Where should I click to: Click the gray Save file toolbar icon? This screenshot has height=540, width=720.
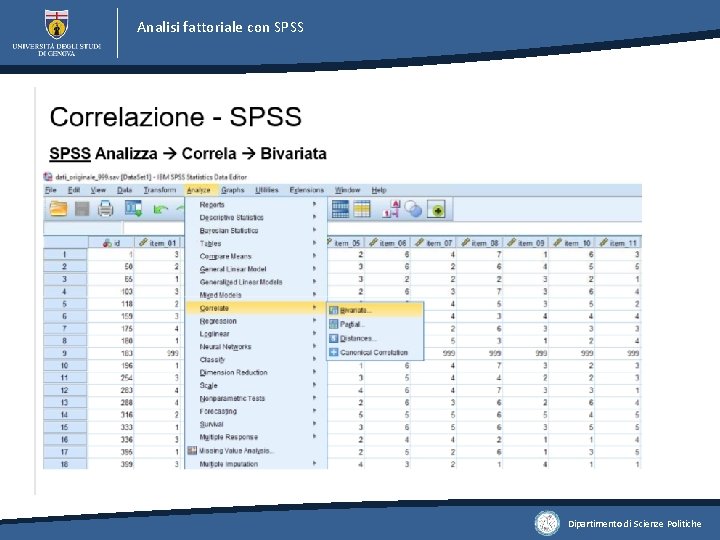(82, 209)
